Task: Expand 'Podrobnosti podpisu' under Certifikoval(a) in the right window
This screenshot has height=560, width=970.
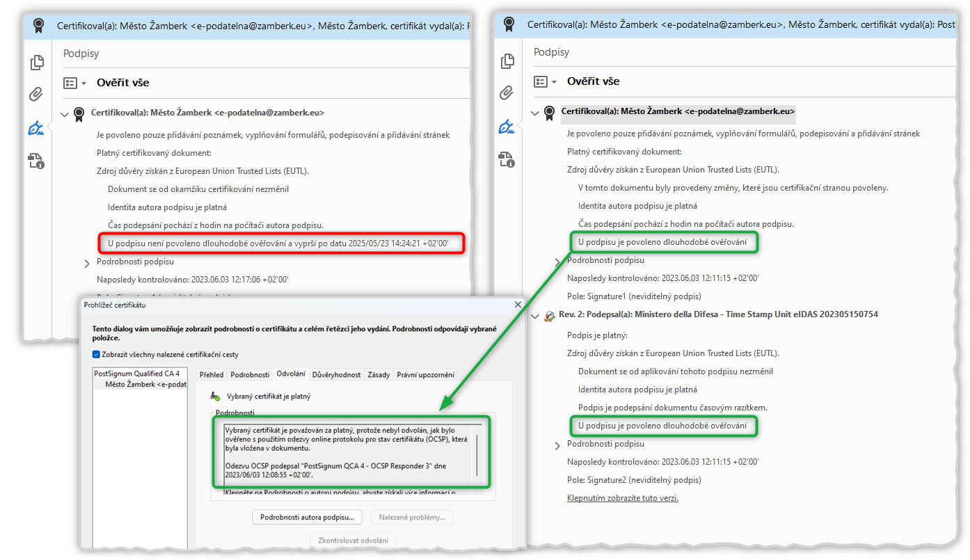Action: click(x=557, y=262)
